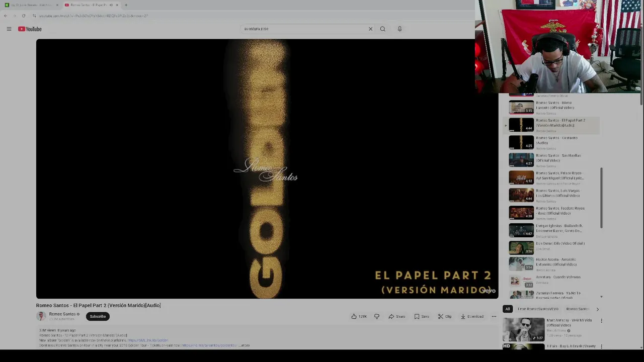Play 'Héroe Favorito (Official Video)' from playlist
Viewport: 644px width, 362px height.
(552, 107)
